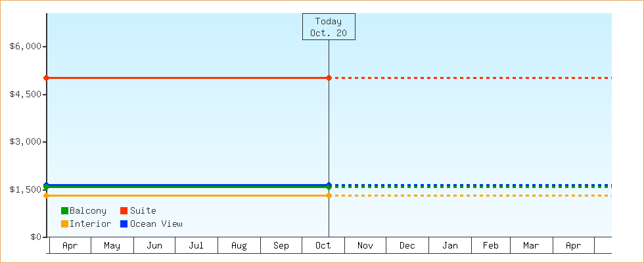The width and height of the screenshot is (644, 263).
Task: Click the Dec month label
Action: [x=407, y=246]
